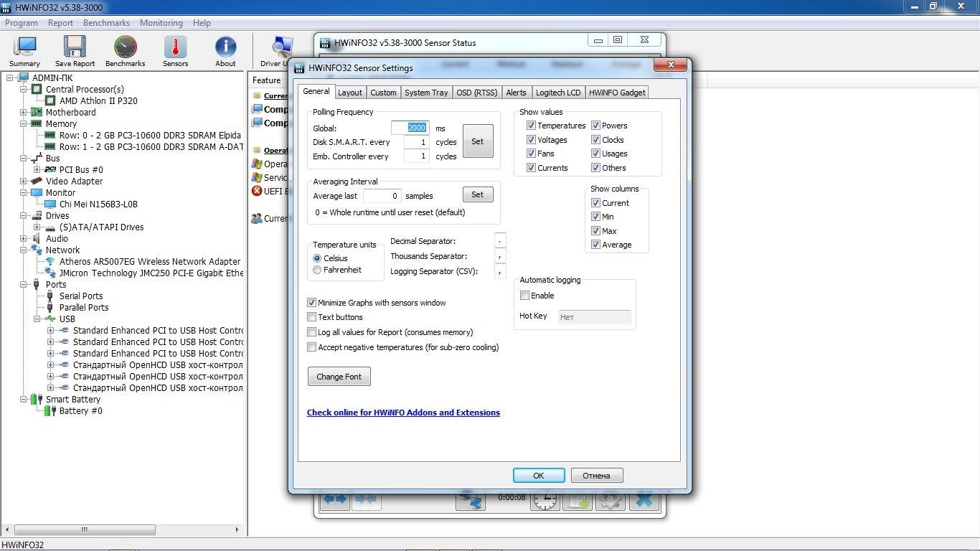Click the Atheros AR5007EG wireless adapter icon
This screenshot has width=980, height=551.
pyautogui.click(x=50, y=261)
